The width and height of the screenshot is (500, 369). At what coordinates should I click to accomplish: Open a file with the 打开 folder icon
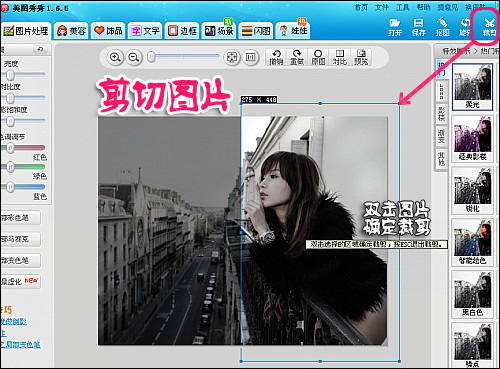395,27
